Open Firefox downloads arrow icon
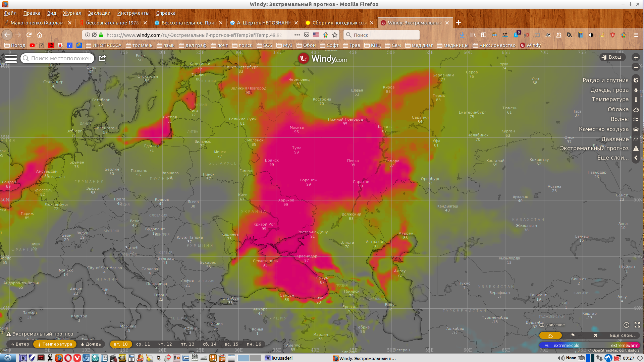The image size is (644, 362). pos(462,35)
